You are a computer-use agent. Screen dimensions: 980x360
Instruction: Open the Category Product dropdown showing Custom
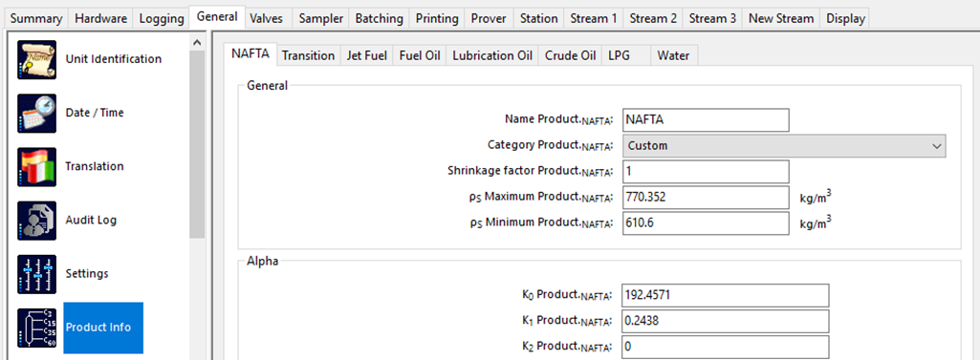784,146
